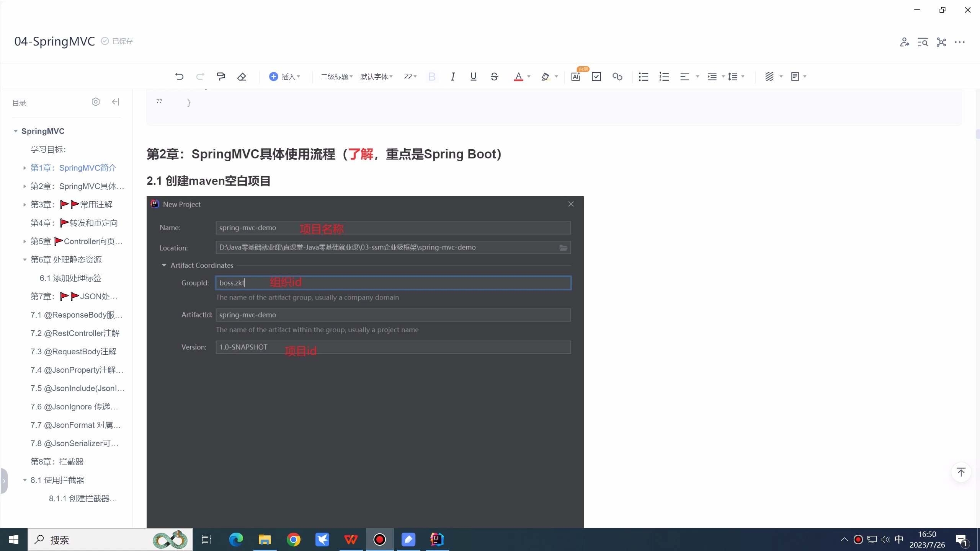Open the AI writing assistant
Image resolution: width=980 pixels, height=551 pixels.
click(x=576, y=77)
